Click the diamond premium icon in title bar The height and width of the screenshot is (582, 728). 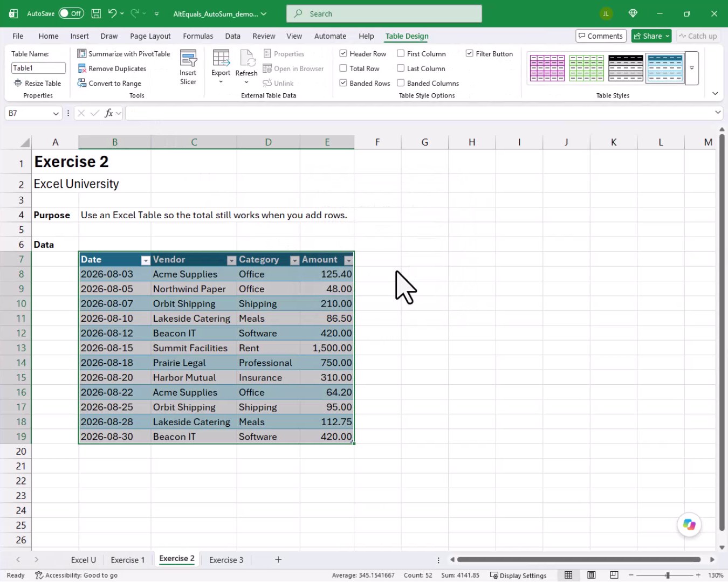tap(633, 13)
